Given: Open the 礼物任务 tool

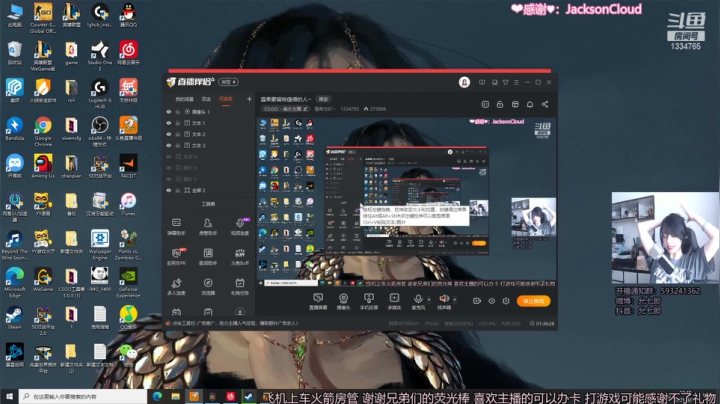Looking at the screenshot, I should pyautogui.click(x=240, y=286).
